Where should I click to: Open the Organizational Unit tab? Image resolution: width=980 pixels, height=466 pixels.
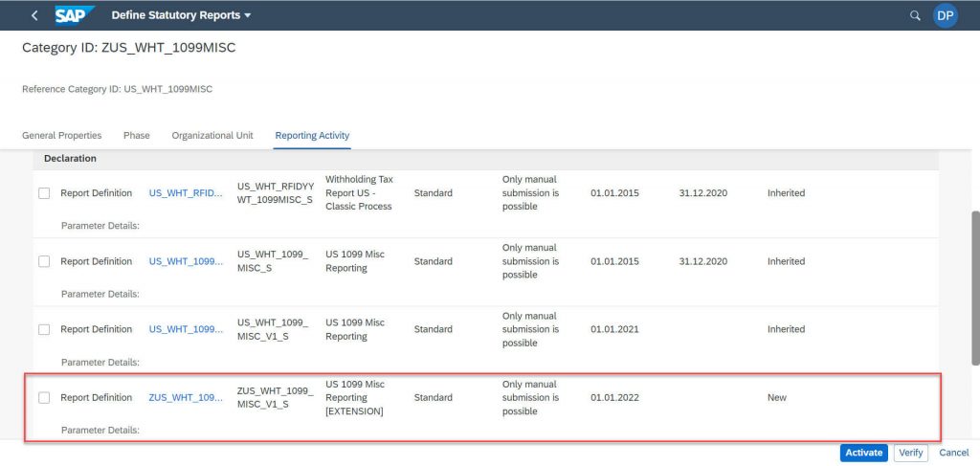[212, 135]
